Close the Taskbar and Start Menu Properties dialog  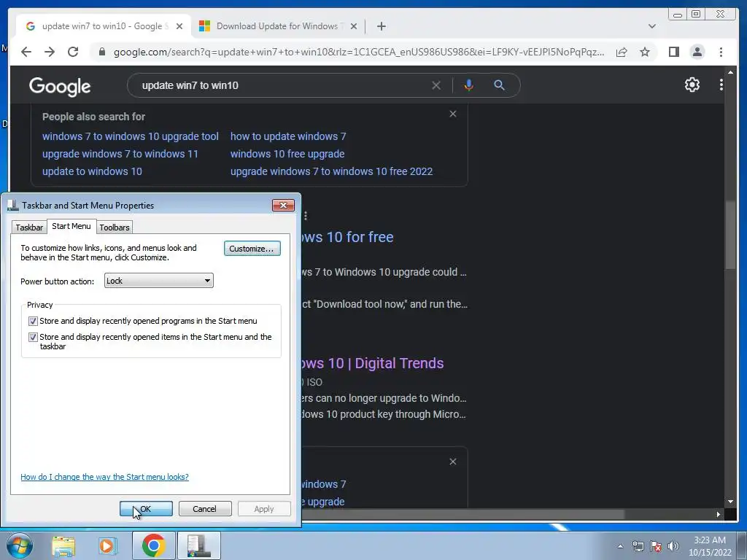click(283, 205)
